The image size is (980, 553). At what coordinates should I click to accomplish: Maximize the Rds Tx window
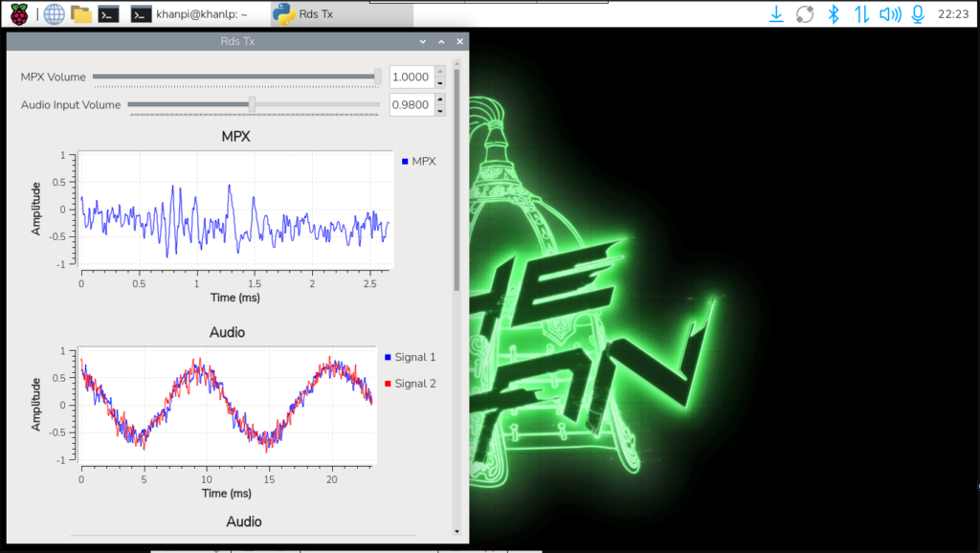441,41
